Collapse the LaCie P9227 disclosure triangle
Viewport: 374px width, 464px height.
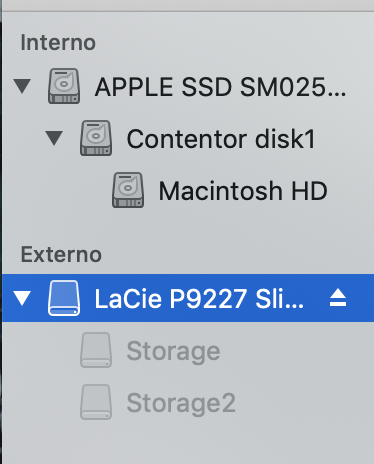pyautogui.click(x=22, y=298)
